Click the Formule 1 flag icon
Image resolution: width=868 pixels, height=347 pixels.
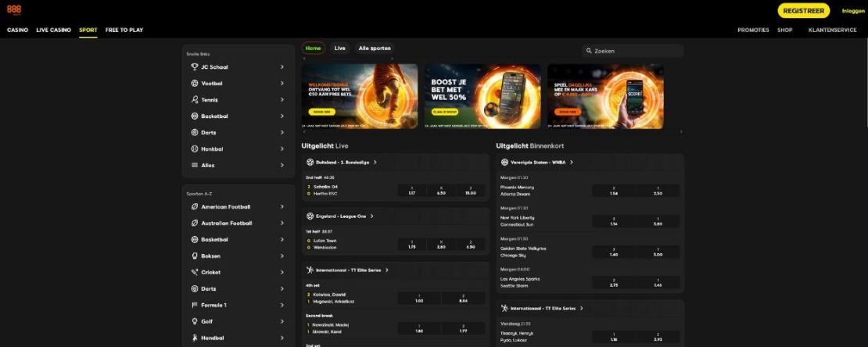coord(194,305)
